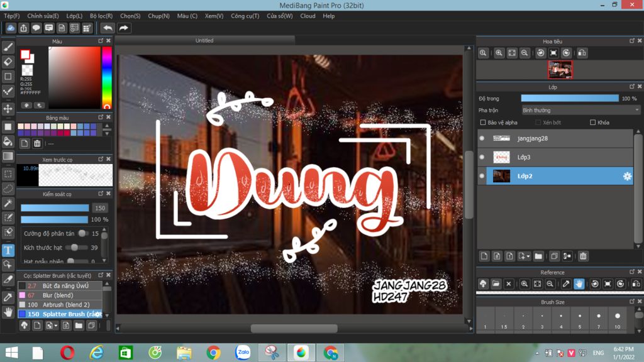The width and height of the screenshot is (644, 362).
Task: Click the foreground color swatch
Action: click(x=25, y=54)
